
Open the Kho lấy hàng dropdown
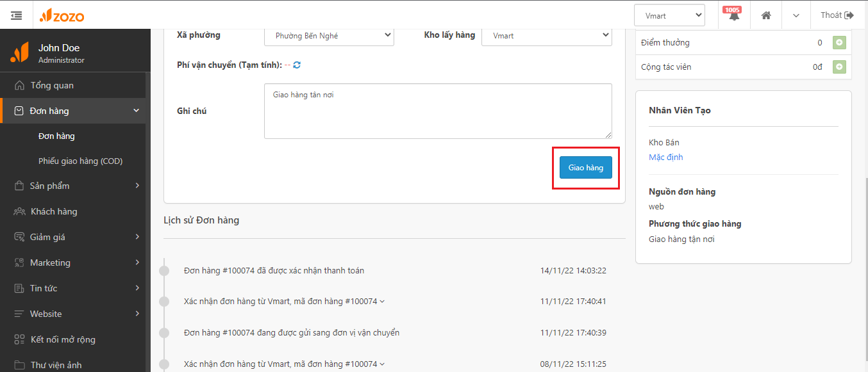point(547,36)
